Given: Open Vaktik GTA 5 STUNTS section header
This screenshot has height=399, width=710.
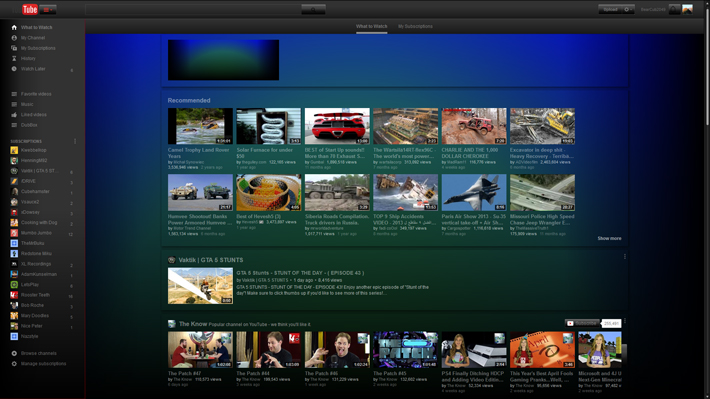Looking at the screenshot, I should point(211,260).
